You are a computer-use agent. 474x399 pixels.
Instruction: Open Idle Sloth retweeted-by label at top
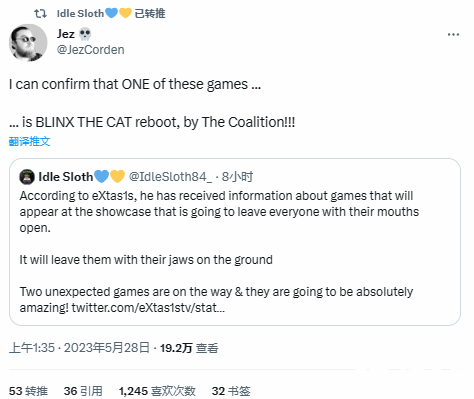(x=111, y=13)
